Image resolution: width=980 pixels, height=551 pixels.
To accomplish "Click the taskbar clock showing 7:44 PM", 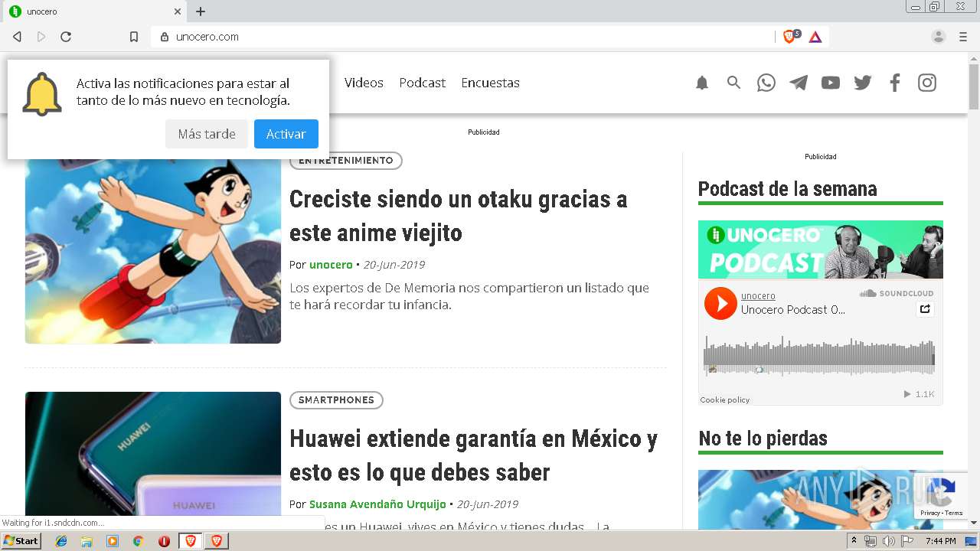I will [940, 541].
